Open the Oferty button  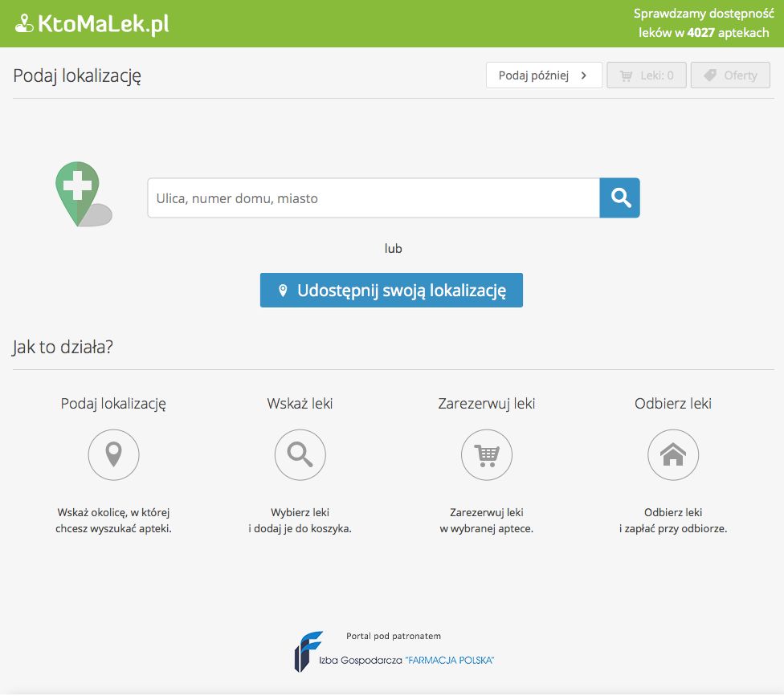click(730, 75)
